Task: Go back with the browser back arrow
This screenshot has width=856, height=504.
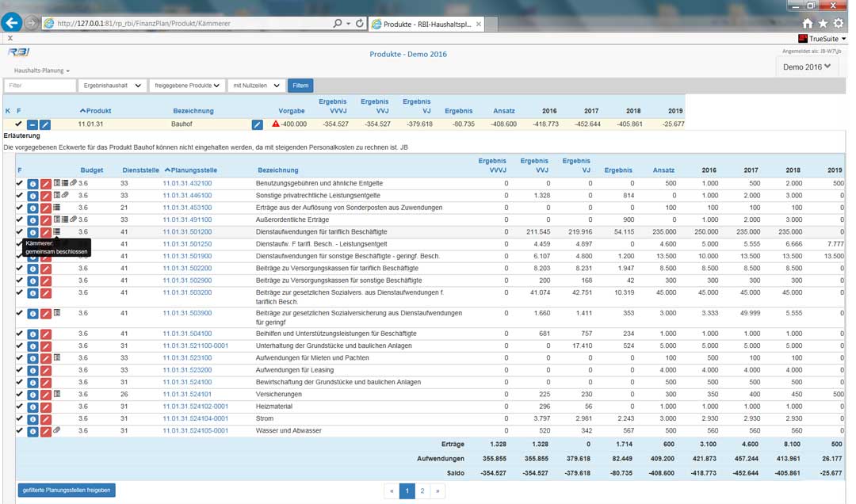Action: click(x=12, y=23)
